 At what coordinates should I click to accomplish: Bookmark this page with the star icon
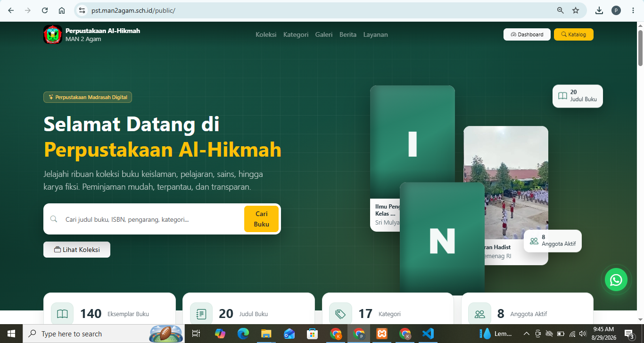point(576,10)
